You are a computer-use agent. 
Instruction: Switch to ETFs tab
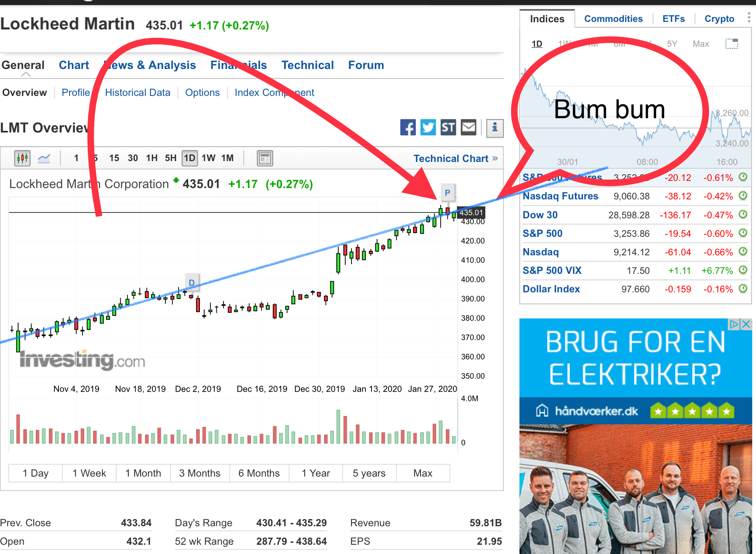pos(673,19)
